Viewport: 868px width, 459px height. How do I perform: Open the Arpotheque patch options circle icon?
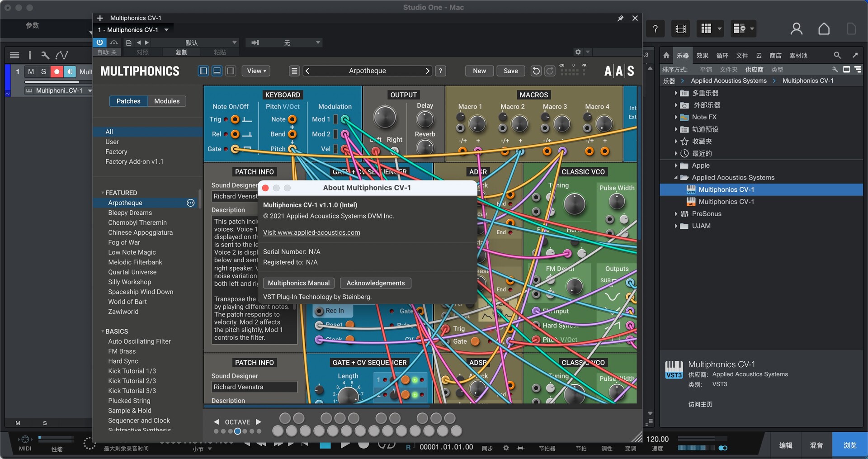click(191, 203)
